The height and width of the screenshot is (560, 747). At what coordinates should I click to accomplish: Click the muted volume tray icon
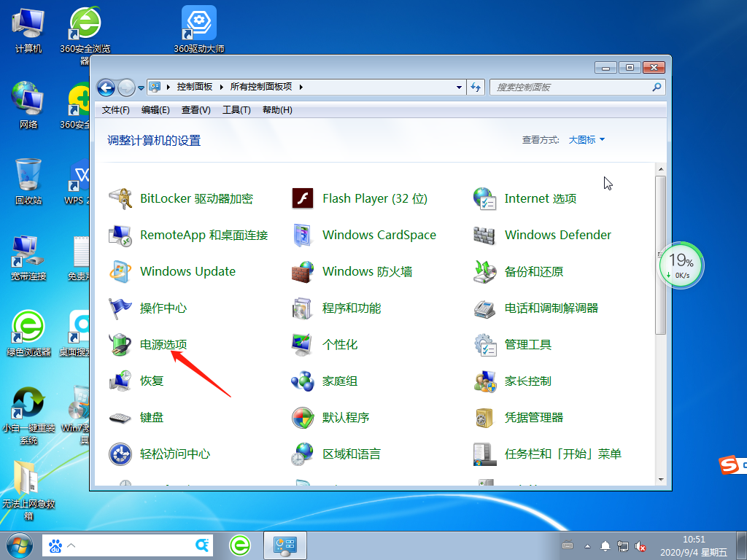[x=640, y=546]
